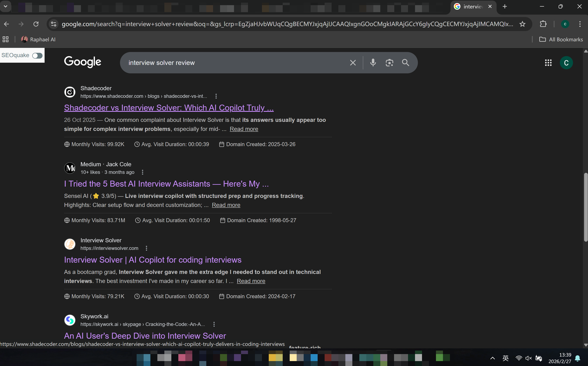Toggle the SEOquake switch
This screenshot has height=366, width=588.
(37, 55)
